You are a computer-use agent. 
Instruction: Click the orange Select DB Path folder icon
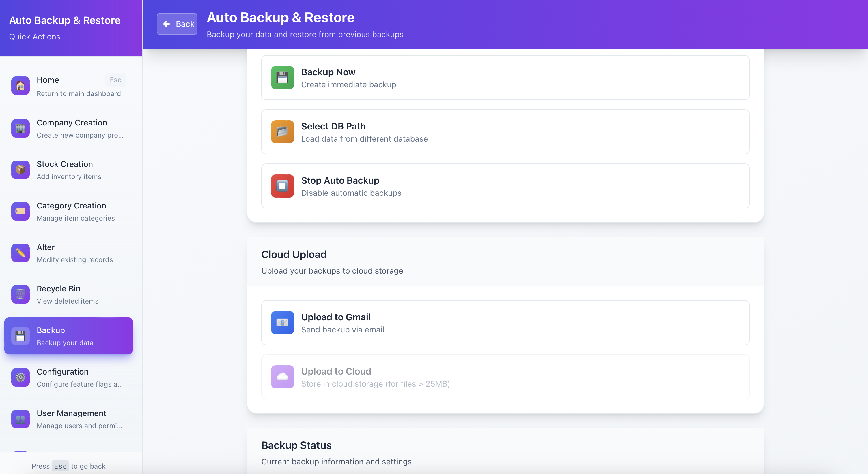[282, 132]
